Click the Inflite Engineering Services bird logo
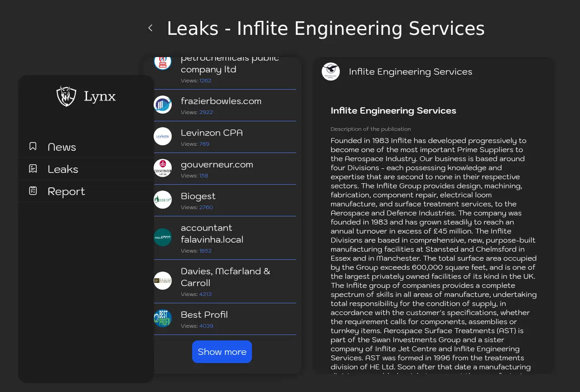The height and width of the screenshot is (392, 580). coord(331,72)
